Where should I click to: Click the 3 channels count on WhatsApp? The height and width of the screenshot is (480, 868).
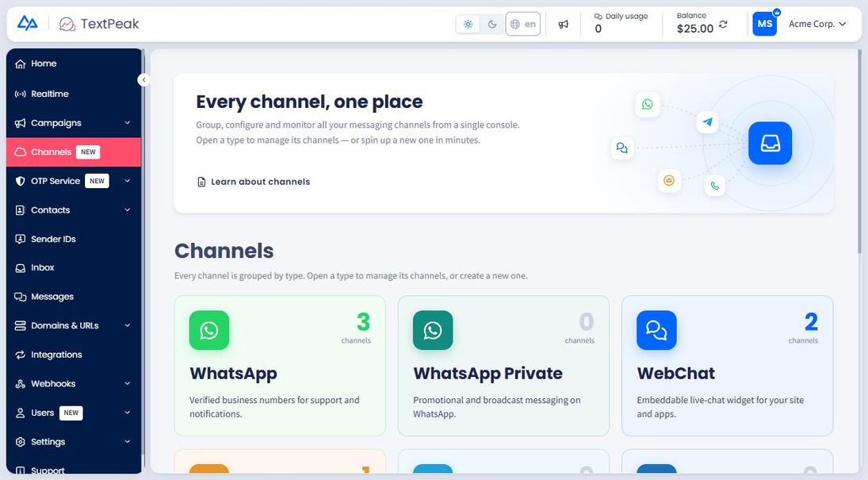(357, 328)
